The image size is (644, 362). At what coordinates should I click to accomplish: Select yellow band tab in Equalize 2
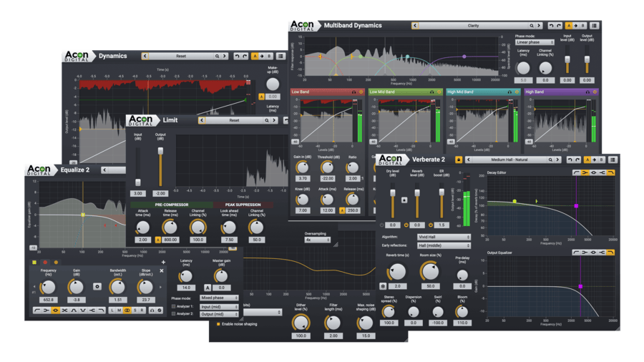pos(34,263)
